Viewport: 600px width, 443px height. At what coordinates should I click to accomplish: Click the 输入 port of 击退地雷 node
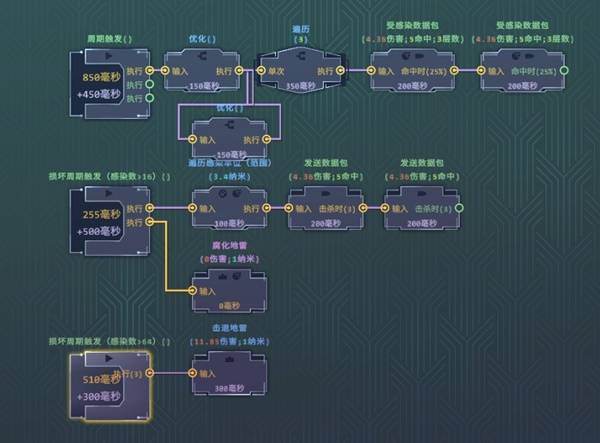point(194,373)
